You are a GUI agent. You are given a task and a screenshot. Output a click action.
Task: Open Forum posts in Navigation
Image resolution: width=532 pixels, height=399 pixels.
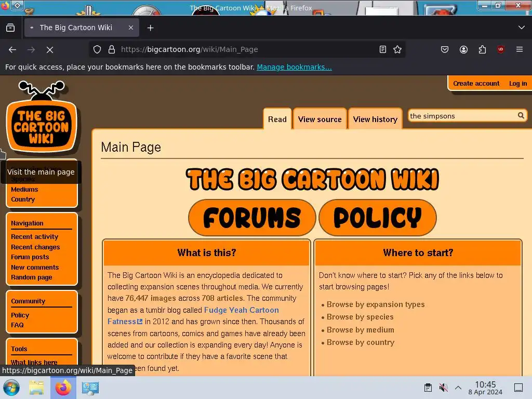pos(30,257)
